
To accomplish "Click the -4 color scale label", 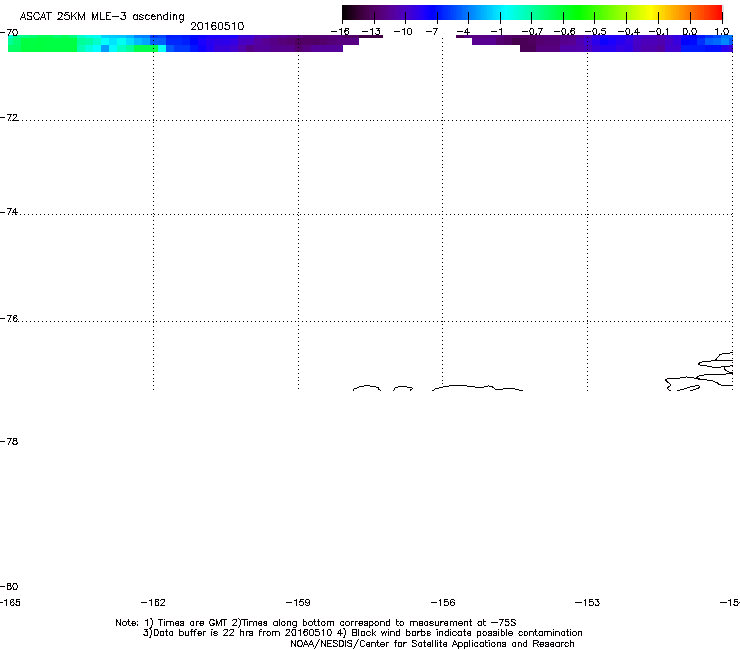I will [x=463, y=32].
